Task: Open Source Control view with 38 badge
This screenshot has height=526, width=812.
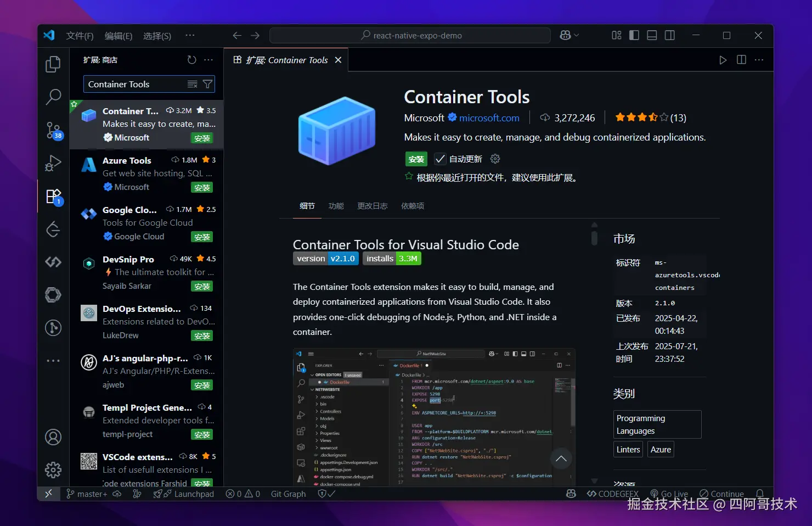Action: point(53,130)
